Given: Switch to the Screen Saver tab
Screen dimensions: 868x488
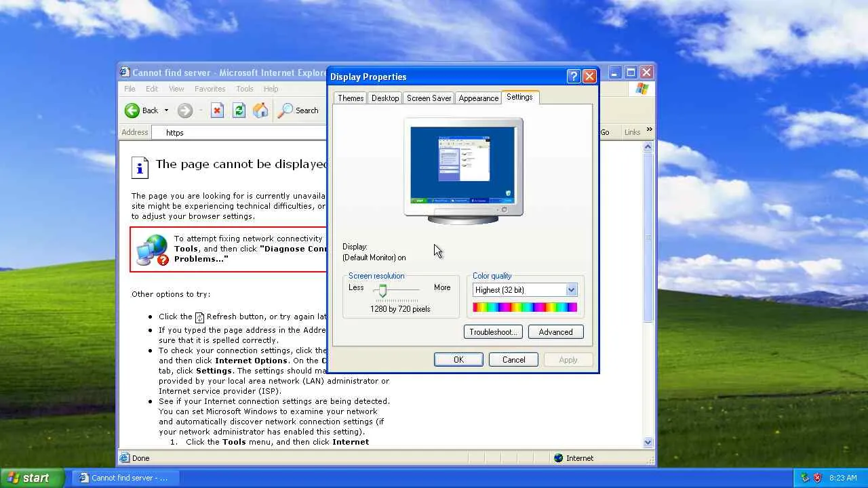Looking at the screenshot, I should click(x=429, y=98).
